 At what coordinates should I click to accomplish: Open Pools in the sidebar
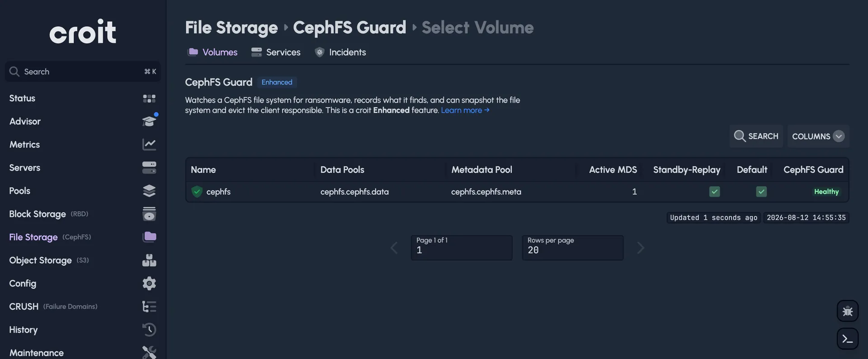point(83,191)
